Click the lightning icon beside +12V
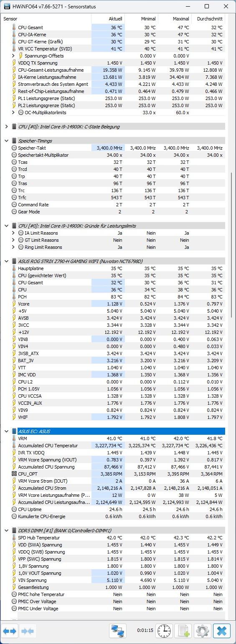This screenshot has height=644, width=236. 14,332
